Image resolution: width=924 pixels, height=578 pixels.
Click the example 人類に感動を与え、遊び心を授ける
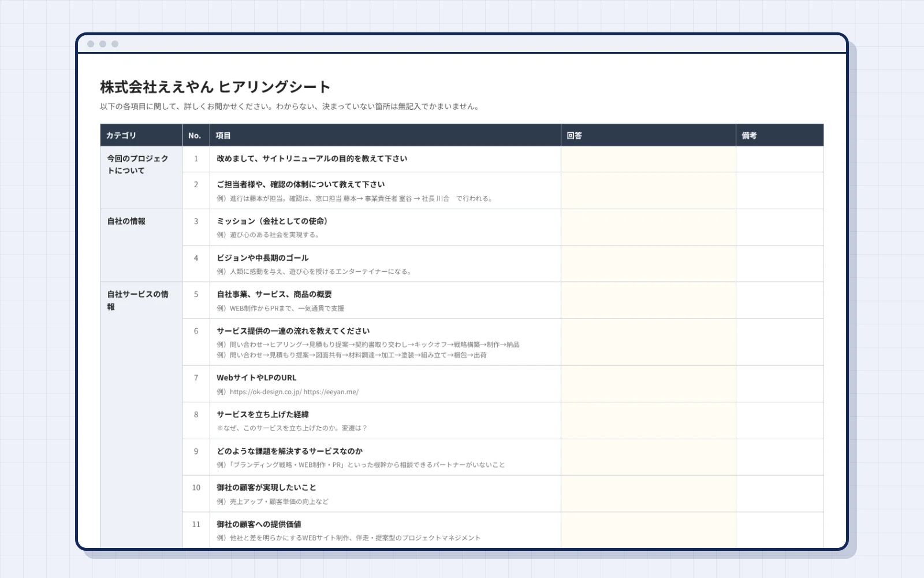pyautogui.click(x=315, y=272)
